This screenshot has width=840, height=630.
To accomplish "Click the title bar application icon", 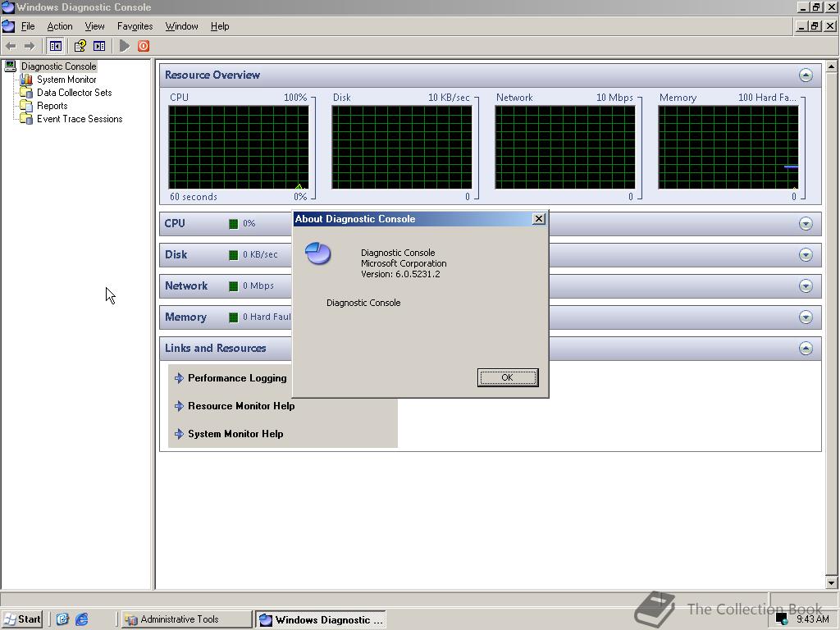I will (7, 7).
